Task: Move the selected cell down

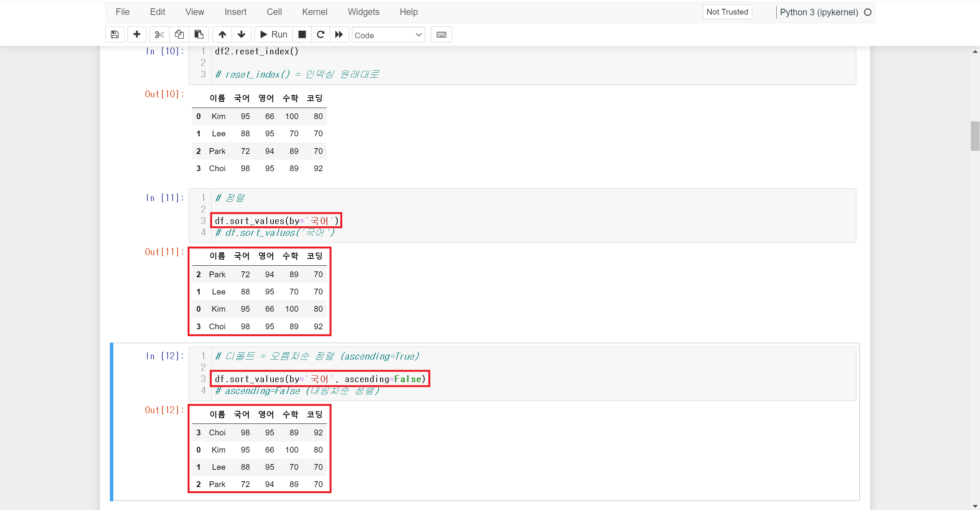Action: 241,34
